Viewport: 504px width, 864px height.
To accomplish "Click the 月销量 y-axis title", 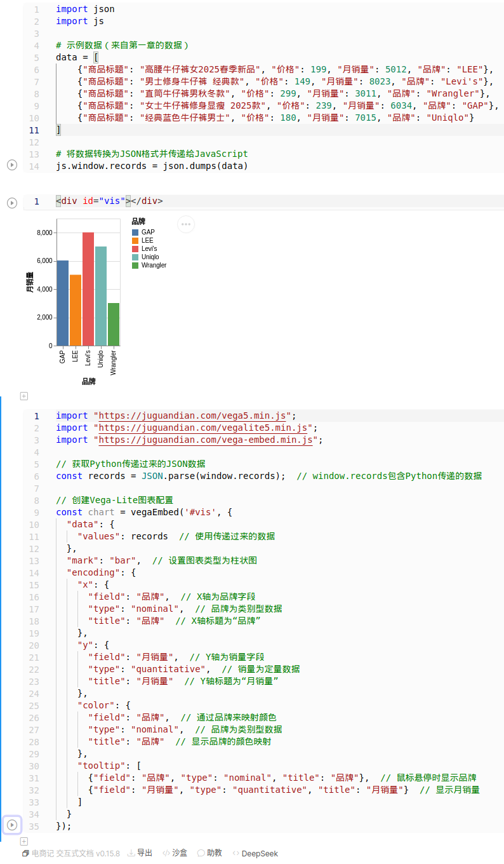I will (x=30, y=282).
